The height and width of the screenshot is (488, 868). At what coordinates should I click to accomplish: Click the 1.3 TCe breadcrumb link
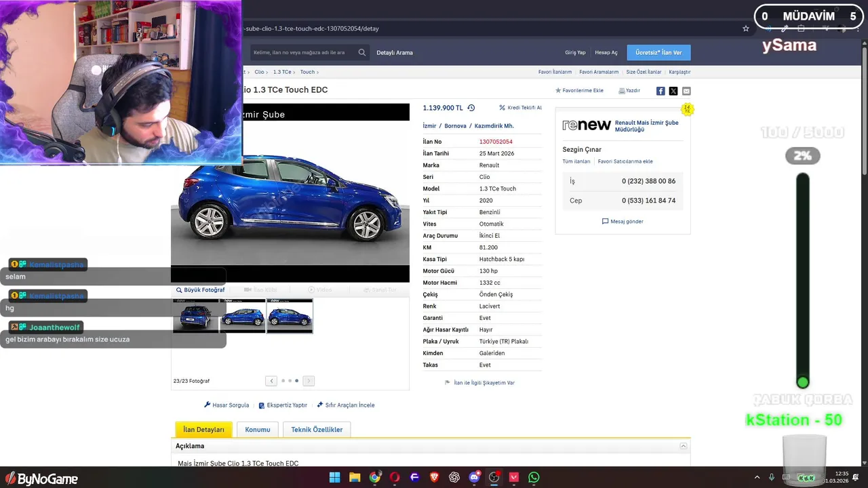pyautogui.click(x=282, y=72)
